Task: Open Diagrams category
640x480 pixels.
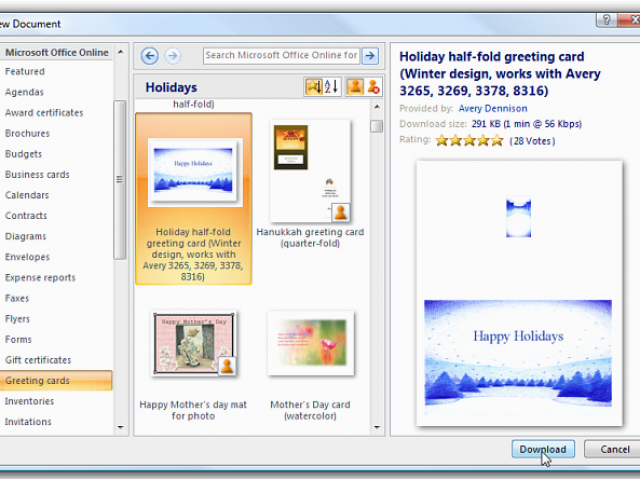Action: tap(25, 236)
